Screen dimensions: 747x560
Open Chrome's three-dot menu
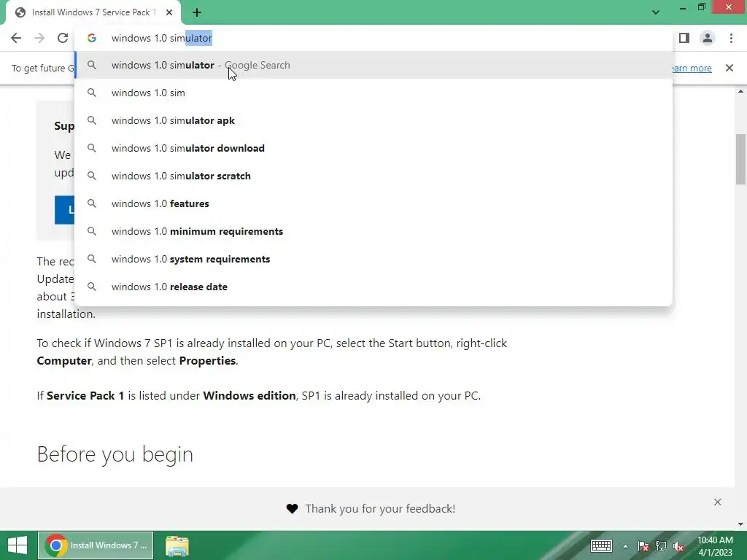[x=731, y=38]
